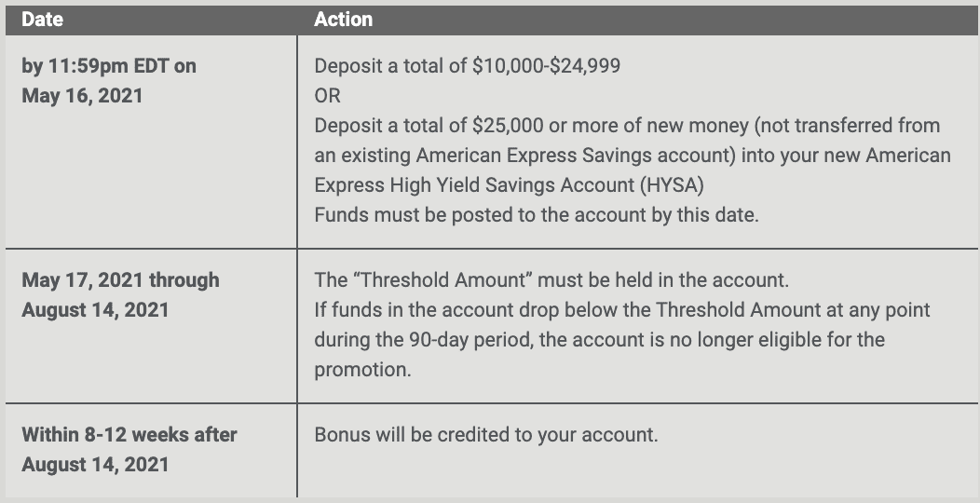Click the Action column header
Image resolution: width=980 pixels, height=503 pixels.
pos(343,20)
